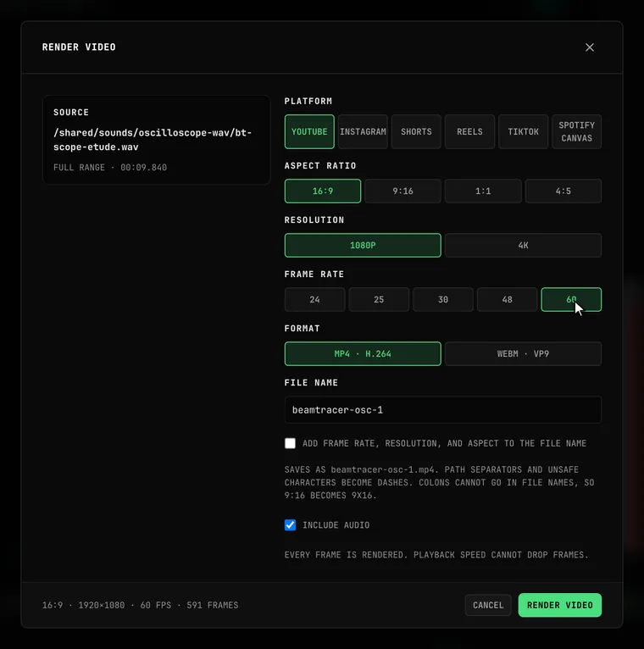Set aspect ratio to 16:9
Image resolution: width=644 pixels, height=649 pixels.
322,191
